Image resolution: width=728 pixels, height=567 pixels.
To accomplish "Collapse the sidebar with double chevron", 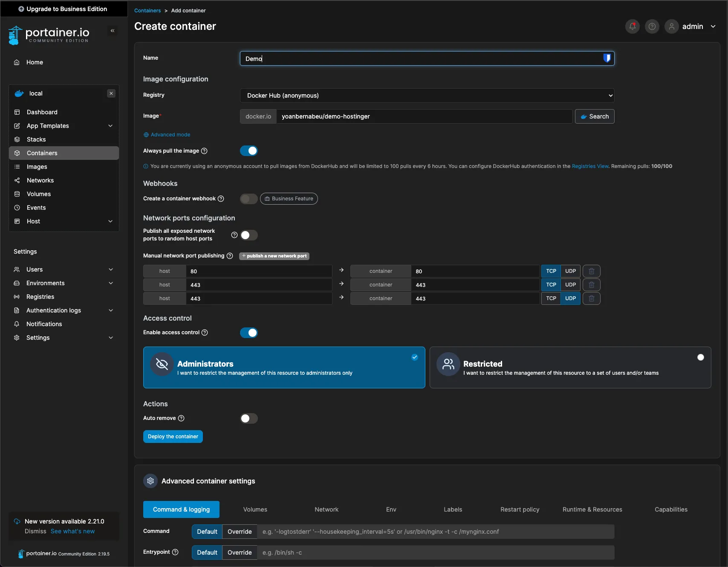I will [x=113, y=31].
